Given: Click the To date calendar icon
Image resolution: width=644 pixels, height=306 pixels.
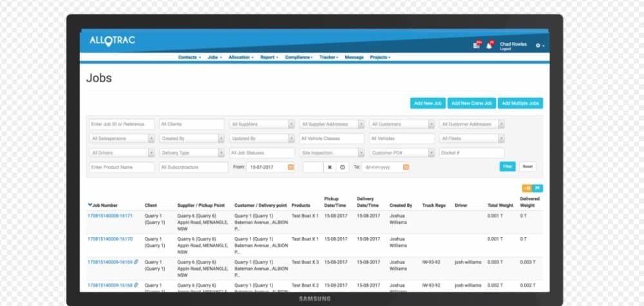Looking at the screenshot, I should click(406, 167).
